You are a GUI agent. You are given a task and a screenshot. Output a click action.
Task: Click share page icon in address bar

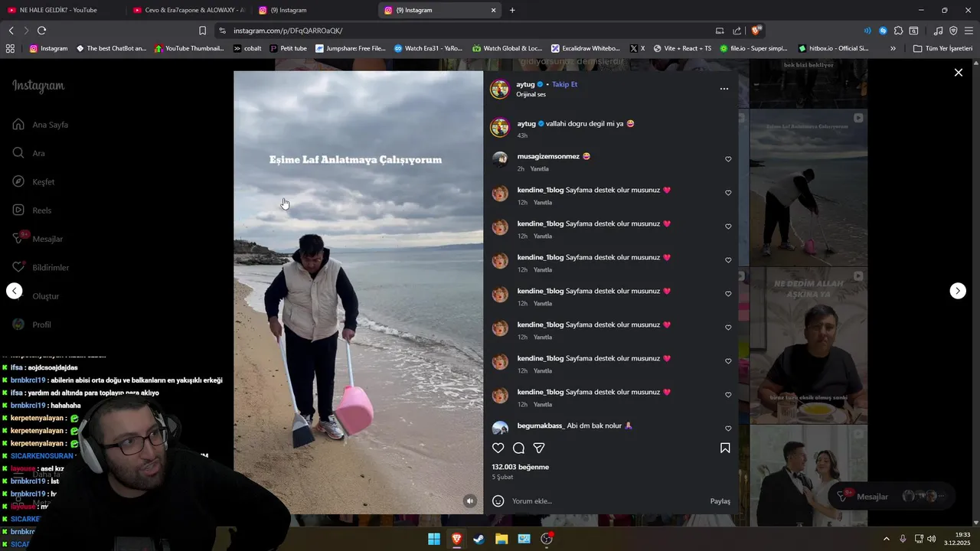point(737,31)
